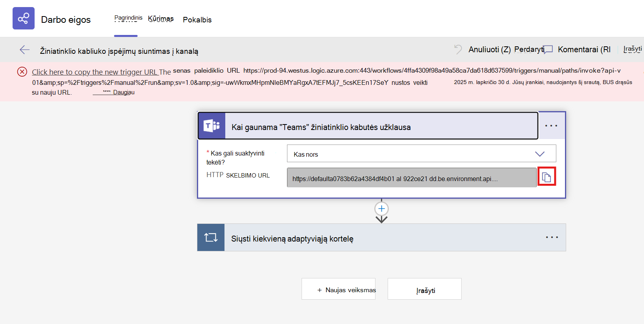644x324 pixels.
Task: Click Įrašyti in the top toolbar
Action: 632,49
